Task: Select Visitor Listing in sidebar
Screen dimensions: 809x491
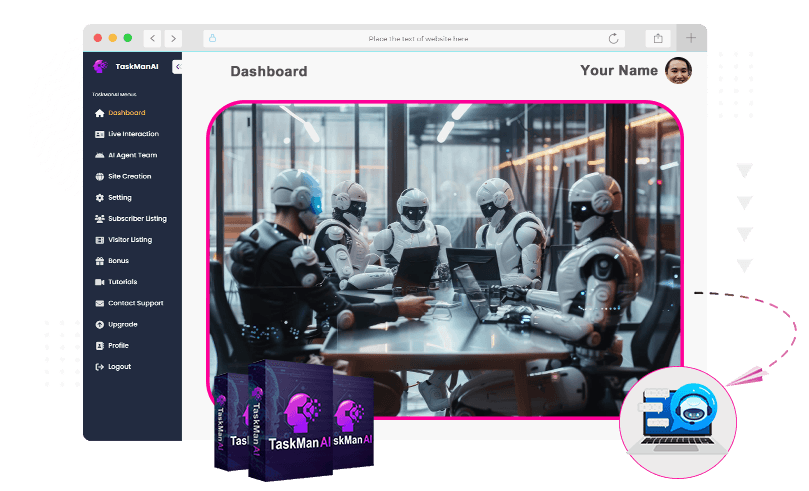Action: pos(132,240)
